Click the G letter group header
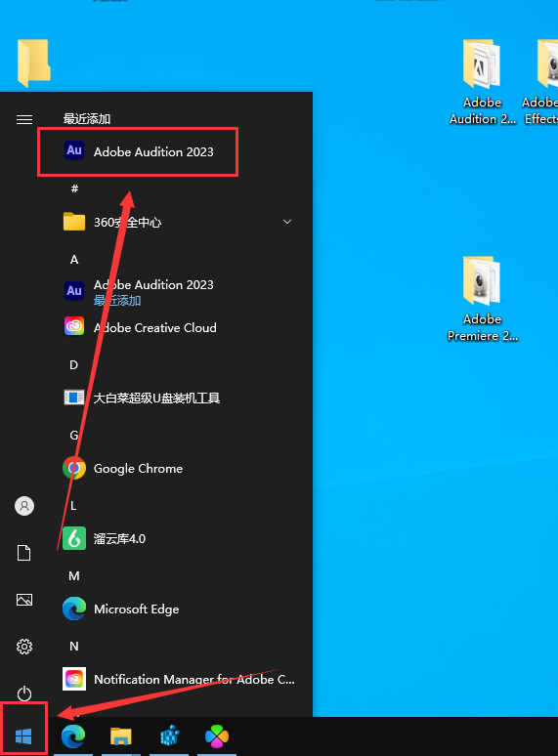 point(74,436)
